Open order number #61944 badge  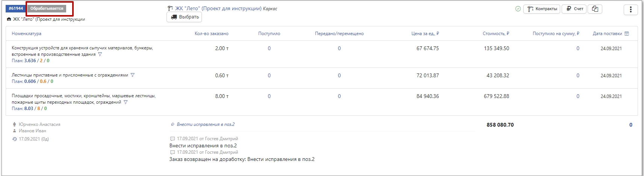coord(16,8)
